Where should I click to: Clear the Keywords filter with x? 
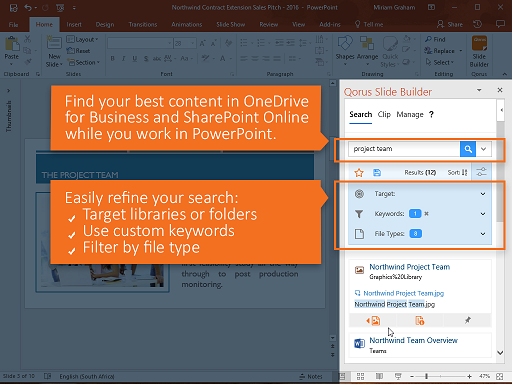(426, 214)
